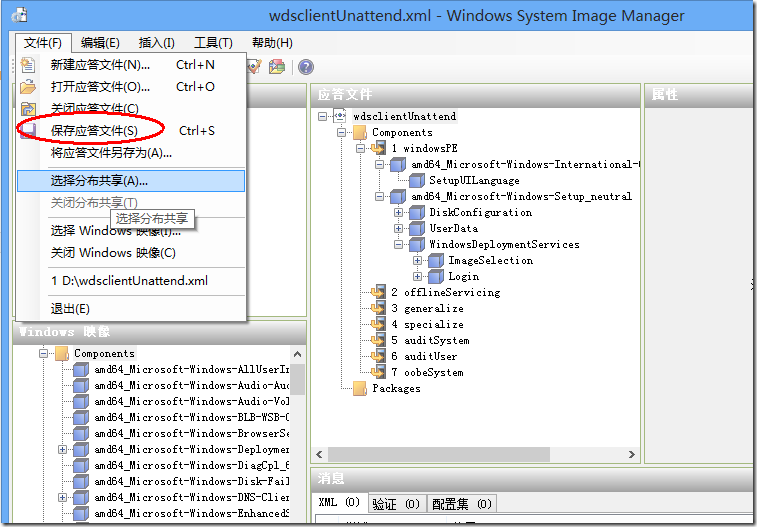Click the close answer file menu icon
Viewport: 757px width, 527px height.
point(28,109)
